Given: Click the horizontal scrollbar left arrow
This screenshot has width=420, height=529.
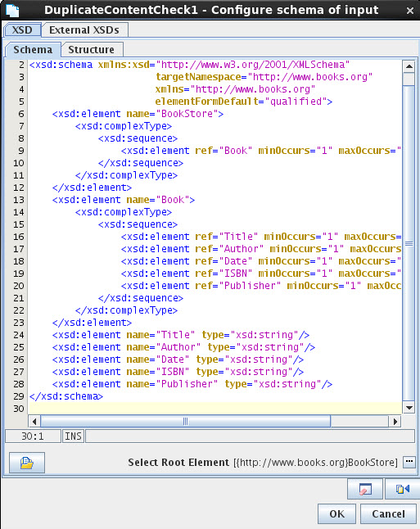Looking at the screenshot, I should pos(34,422).
